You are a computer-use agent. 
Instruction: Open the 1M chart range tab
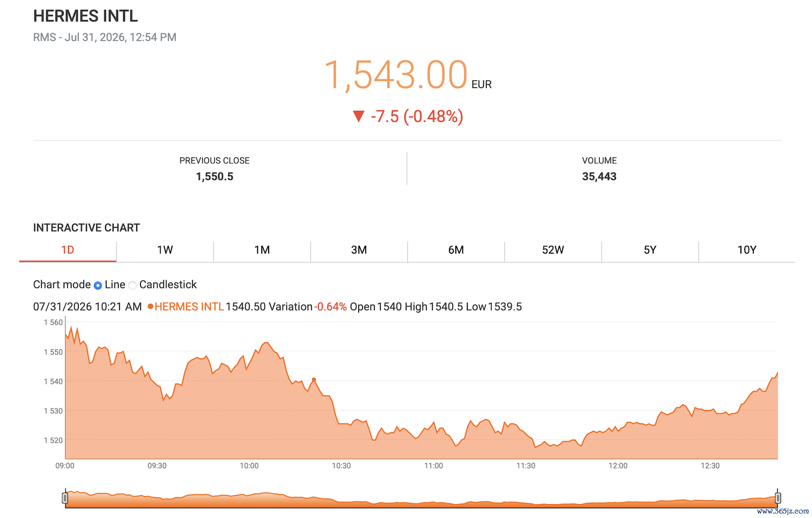point(262,250)
